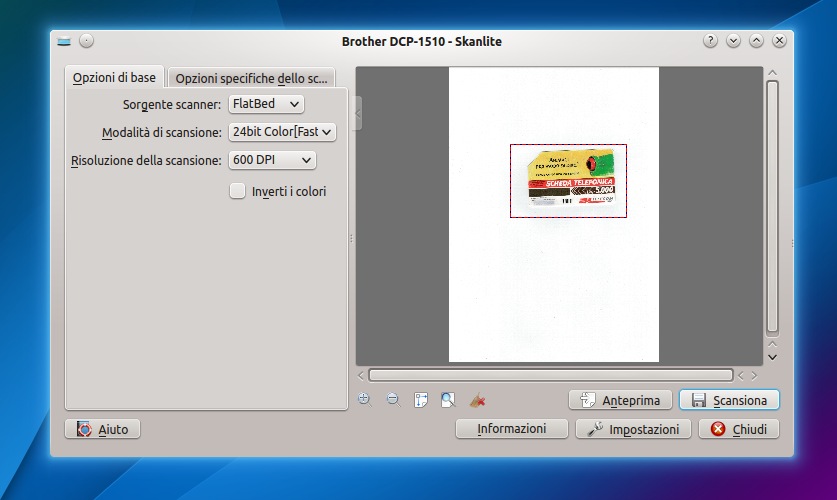Click the scroll left arrow of preview

tap(361, 376)
